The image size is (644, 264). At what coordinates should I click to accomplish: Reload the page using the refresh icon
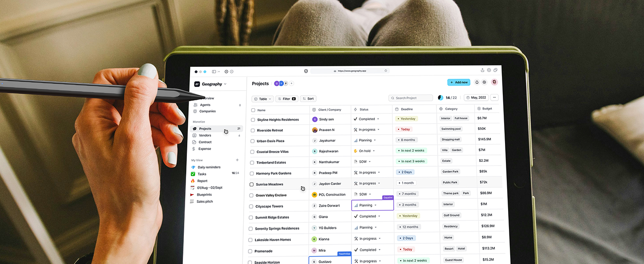point(386,70)
